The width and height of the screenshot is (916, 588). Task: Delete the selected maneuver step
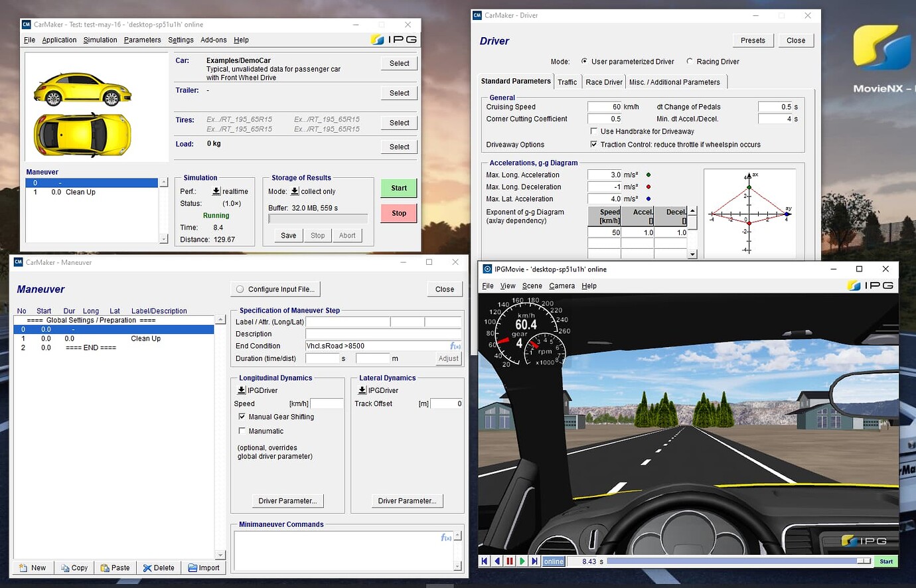point(159,568)
